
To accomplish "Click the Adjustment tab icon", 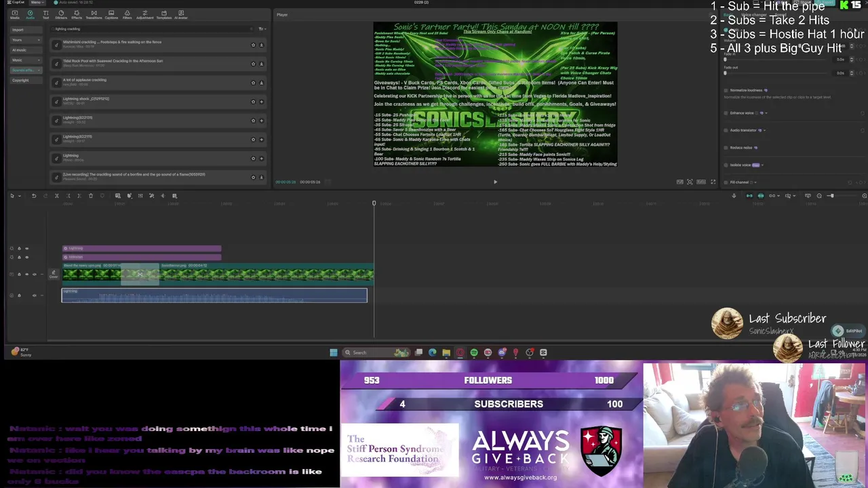I will (144, 14).
